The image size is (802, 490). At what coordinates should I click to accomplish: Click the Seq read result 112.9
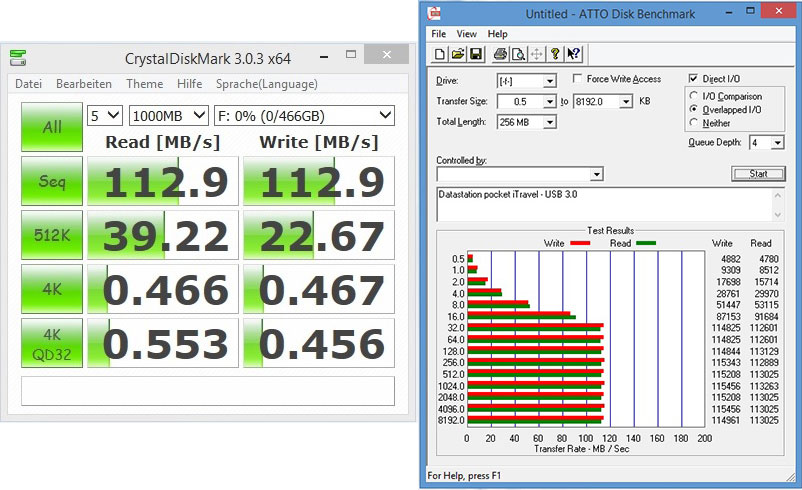click(163, 181)
